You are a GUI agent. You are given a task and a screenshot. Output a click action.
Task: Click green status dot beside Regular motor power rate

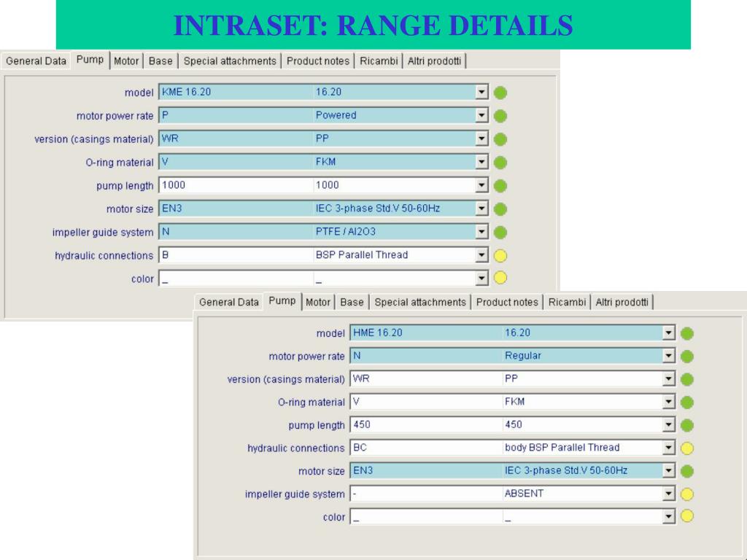[x=687, y=356]
